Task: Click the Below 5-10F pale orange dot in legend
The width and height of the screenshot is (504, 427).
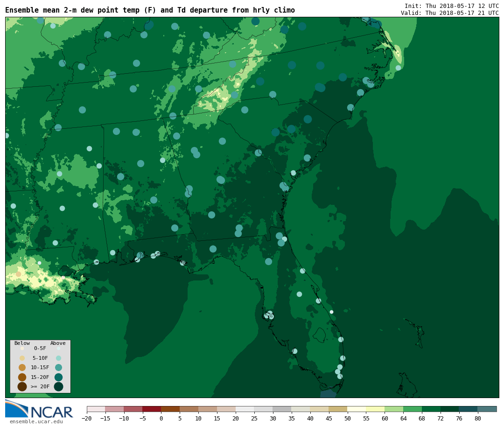Action: click(x=22, y=358)
